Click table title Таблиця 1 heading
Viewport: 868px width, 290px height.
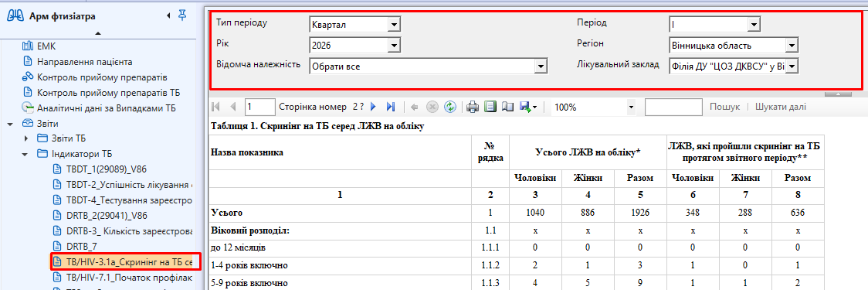pyautogui.click(x=317, y=127)
